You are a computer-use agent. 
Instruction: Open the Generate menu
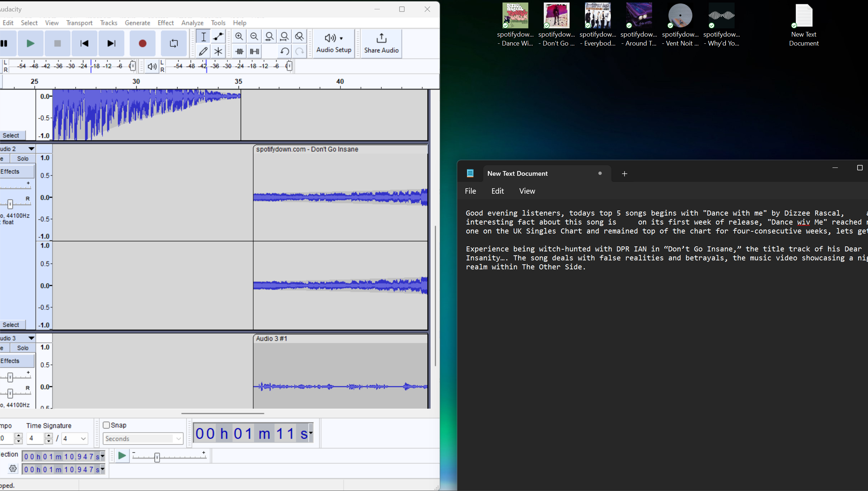pyautogui.click(x=137, y=23)
